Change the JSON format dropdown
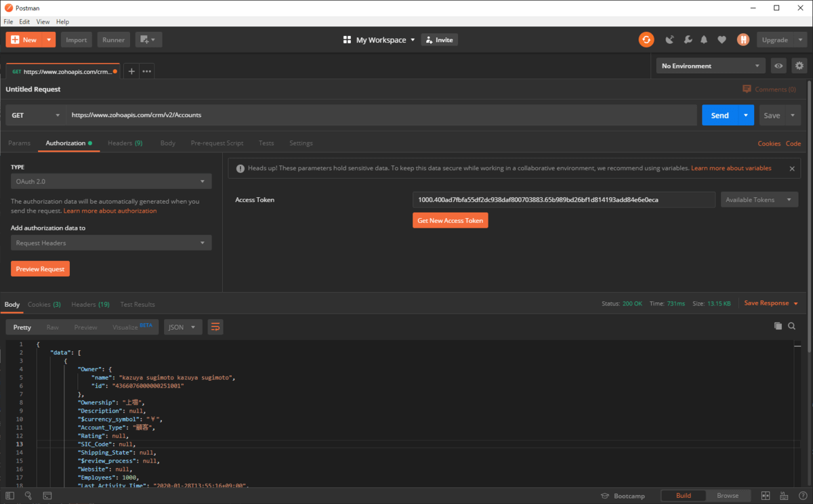 pyautogui.click(x=183, y=327)
